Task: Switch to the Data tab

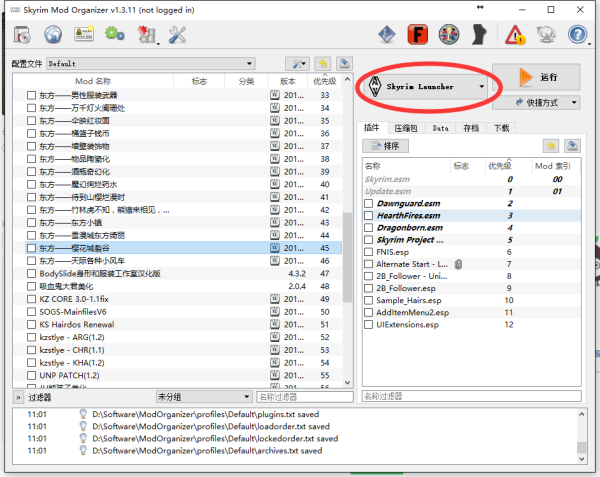Action: click(440, 128)
